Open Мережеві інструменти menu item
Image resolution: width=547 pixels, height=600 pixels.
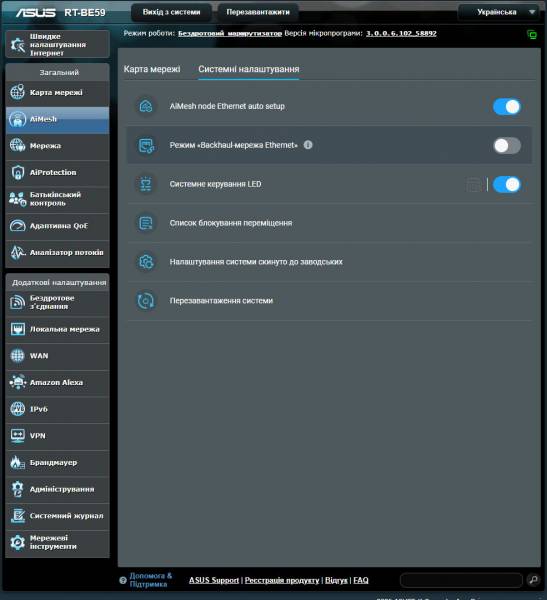(57, 543)
